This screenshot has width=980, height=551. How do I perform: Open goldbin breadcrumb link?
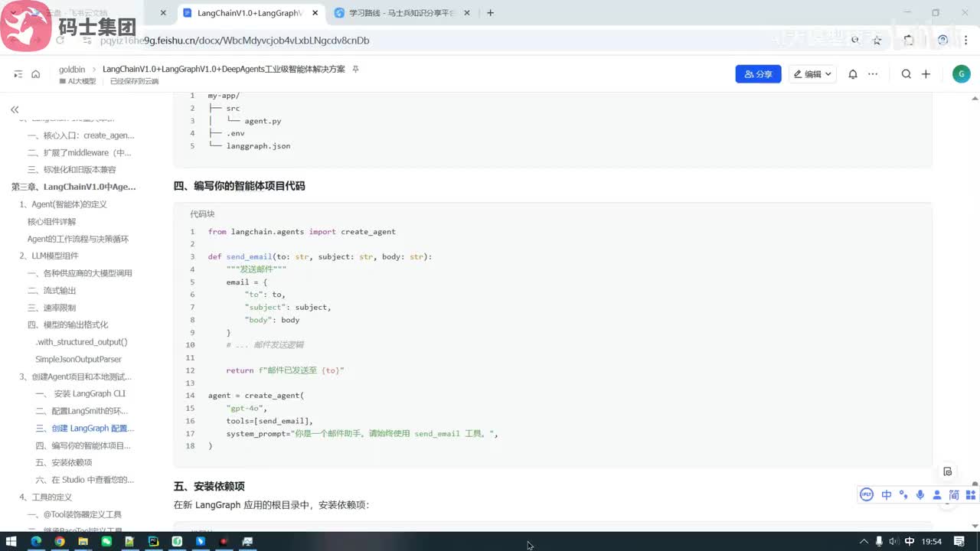(x=72, y=69)
